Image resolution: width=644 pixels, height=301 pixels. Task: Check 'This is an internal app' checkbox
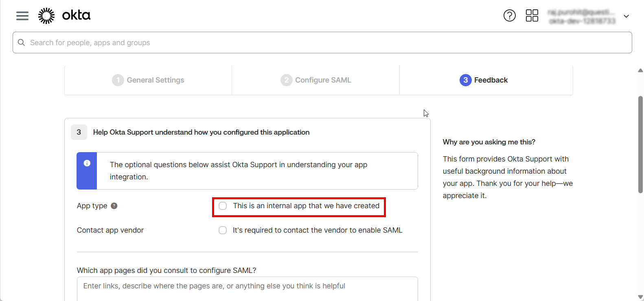pyautogui.click(x=223, y=206)
